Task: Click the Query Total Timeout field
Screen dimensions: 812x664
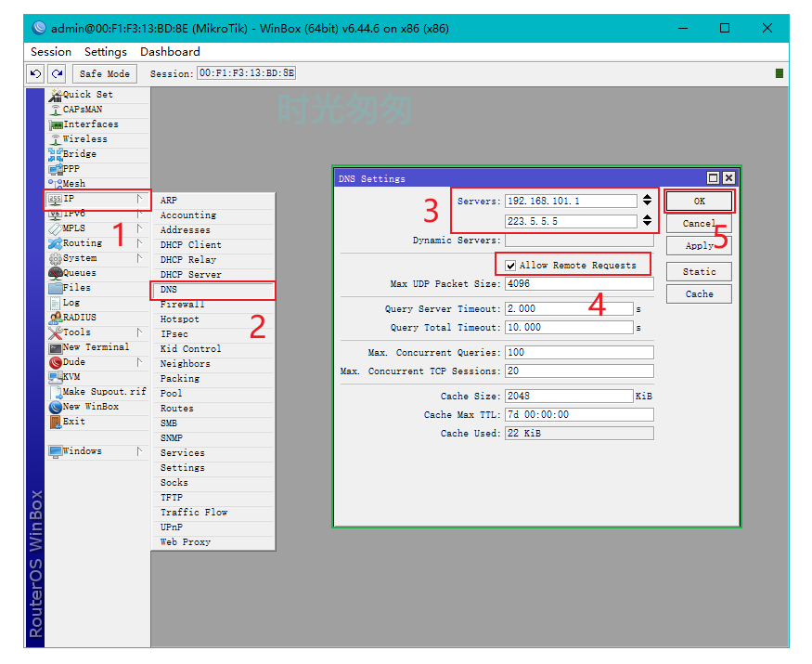Action: click(569, 328)
